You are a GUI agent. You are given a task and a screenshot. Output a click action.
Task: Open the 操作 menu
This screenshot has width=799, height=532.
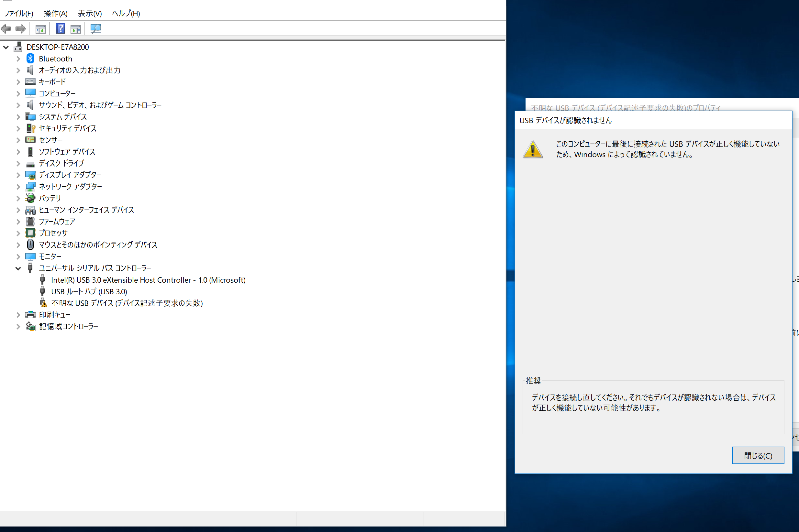(53, 11)
